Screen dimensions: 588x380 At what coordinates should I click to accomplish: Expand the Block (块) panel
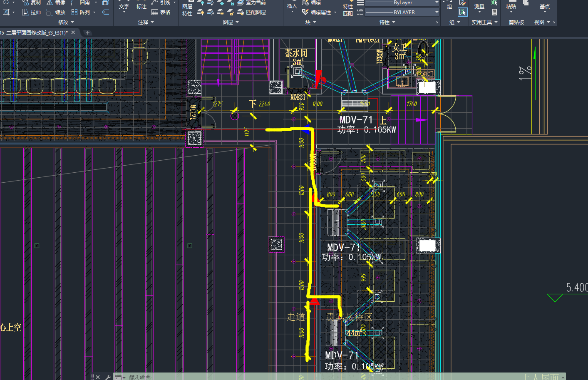(x=310, y=22)
